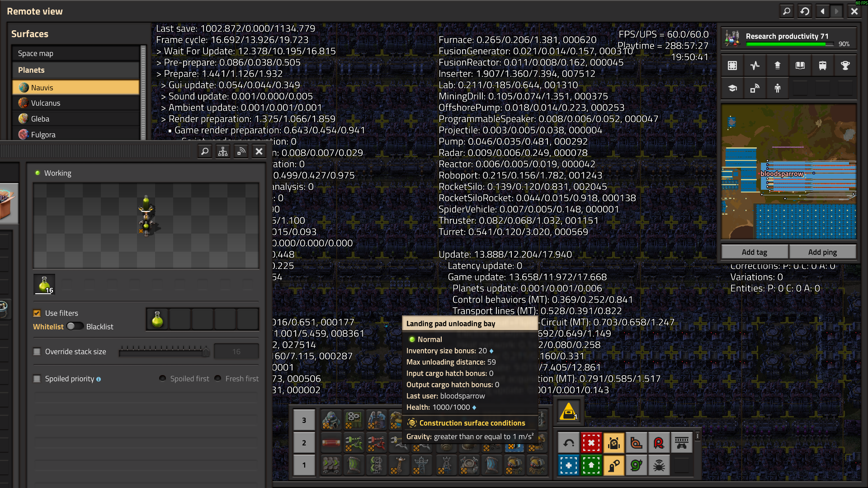Click the green spiral g shortcut
Screen dimensions: 868x488
coord(637,465)
